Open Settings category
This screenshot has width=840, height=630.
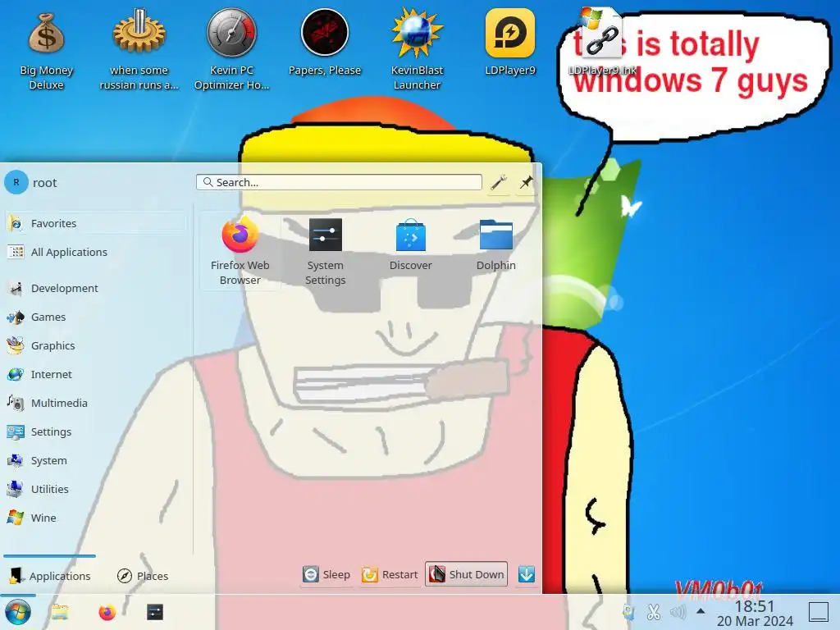97,431
